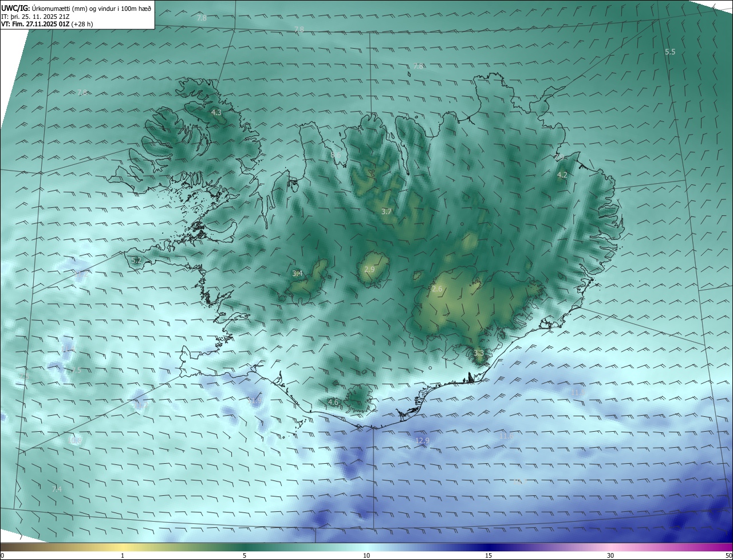This screenshot has width=733, height=560.
Task: Click the 4.2 value label in the northeast
Action: (562, 175)
